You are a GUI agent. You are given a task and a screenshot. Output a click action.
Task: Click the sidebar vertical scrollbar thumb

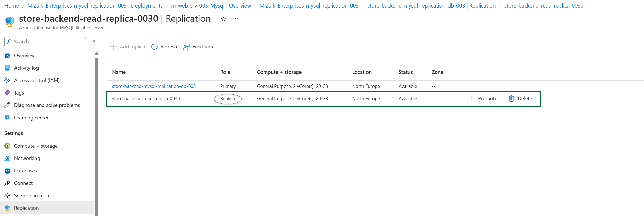[x=96, y=137]
